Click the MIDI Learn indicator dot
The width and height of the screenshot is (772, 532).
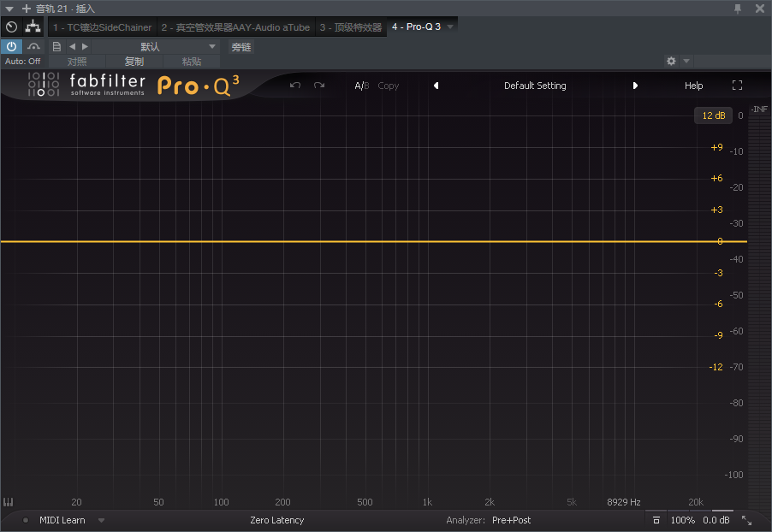(x=25, y=520)
